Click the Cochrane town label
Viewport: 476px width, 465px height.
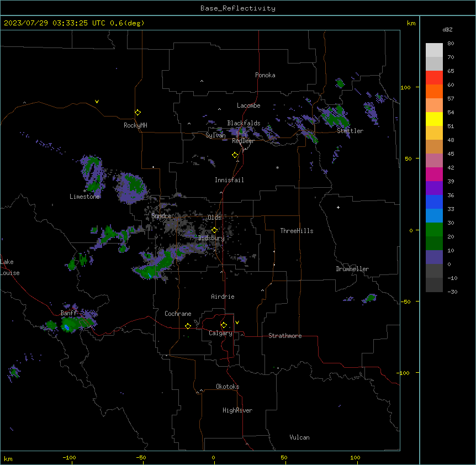pos(178,314)
